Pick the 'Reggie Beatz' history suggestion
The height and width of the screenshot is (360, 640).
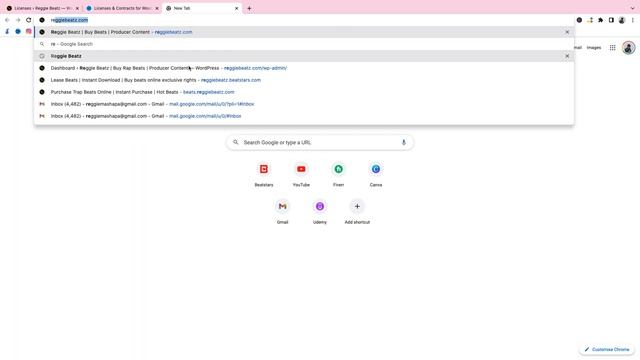[x=304, y=56]
